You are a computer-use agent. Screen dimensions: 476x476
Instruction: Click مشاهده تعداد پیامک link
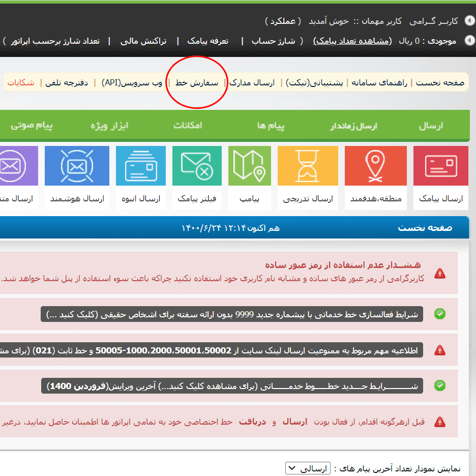pos(352,41)
